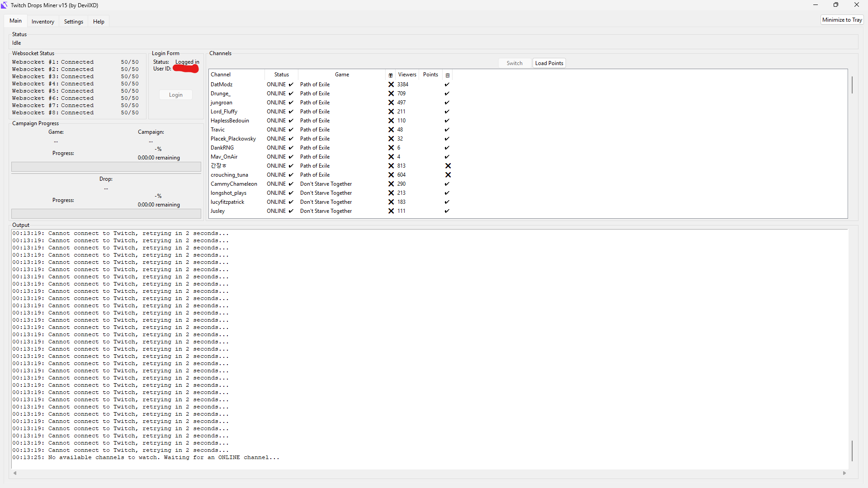Click the checkmark icon at the end of Jusley's row

[x=447, y=211]
